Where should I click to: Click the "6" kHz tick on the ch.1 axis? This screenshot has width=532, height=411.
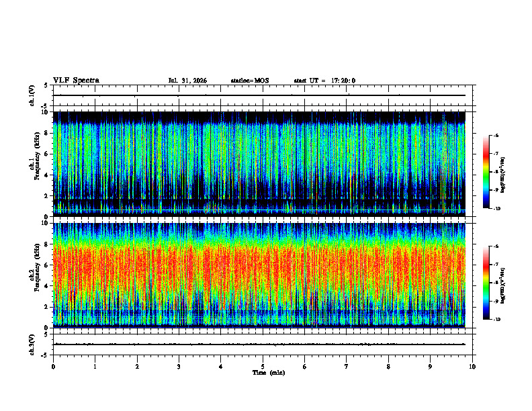(47, 154)
